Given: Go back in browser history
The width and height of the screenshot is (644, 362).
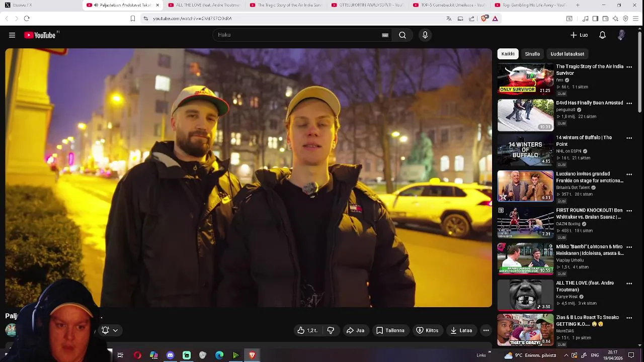Looking at the screenshot, I should click(7, 19).
